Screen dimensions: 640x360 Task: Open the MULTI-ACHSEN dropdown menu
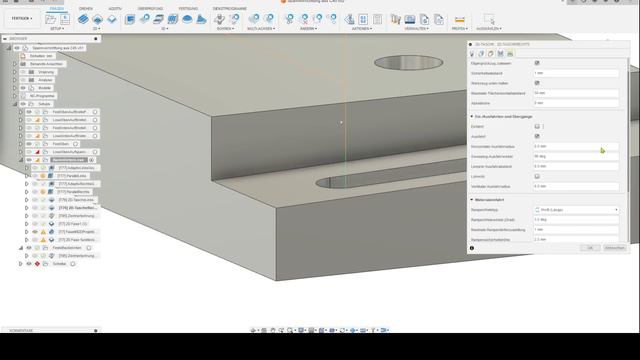click(x=261, y=29)
